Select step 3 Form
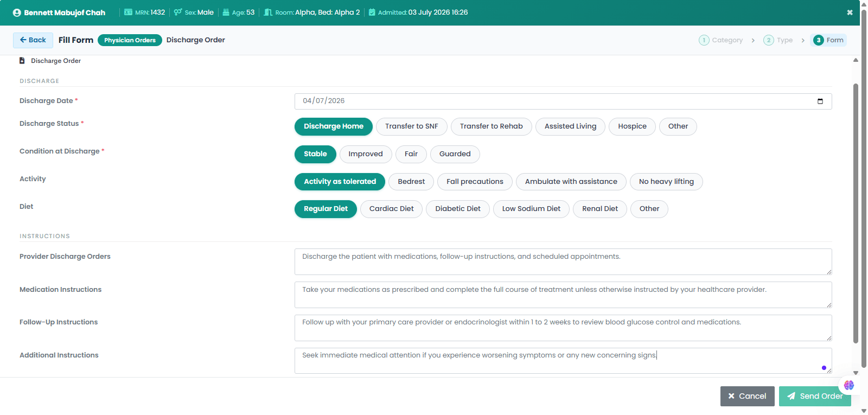Viewport: 868px width, 415px height. click(x=828, y=40)
